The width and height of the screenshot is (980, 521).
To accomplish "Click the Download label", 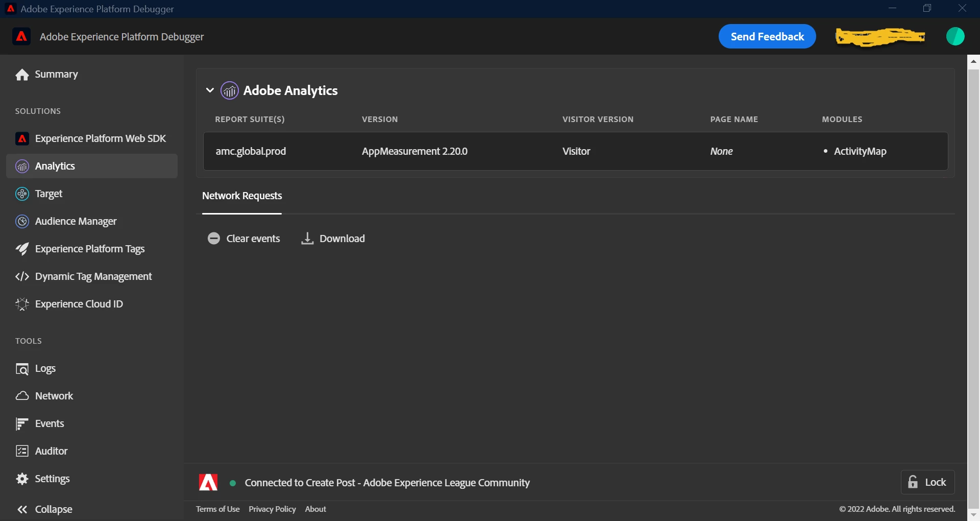I will (x=342, y=239).
